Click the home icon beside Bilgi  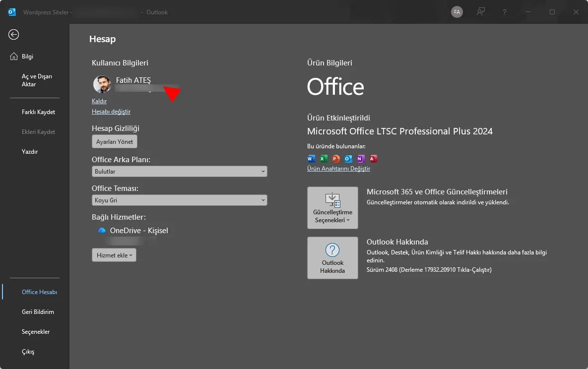coord(14,56)
